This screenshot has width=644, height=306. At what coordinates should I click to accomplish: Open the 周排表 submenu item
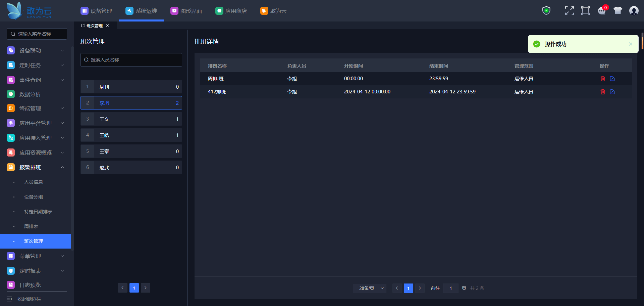[31, 226]
